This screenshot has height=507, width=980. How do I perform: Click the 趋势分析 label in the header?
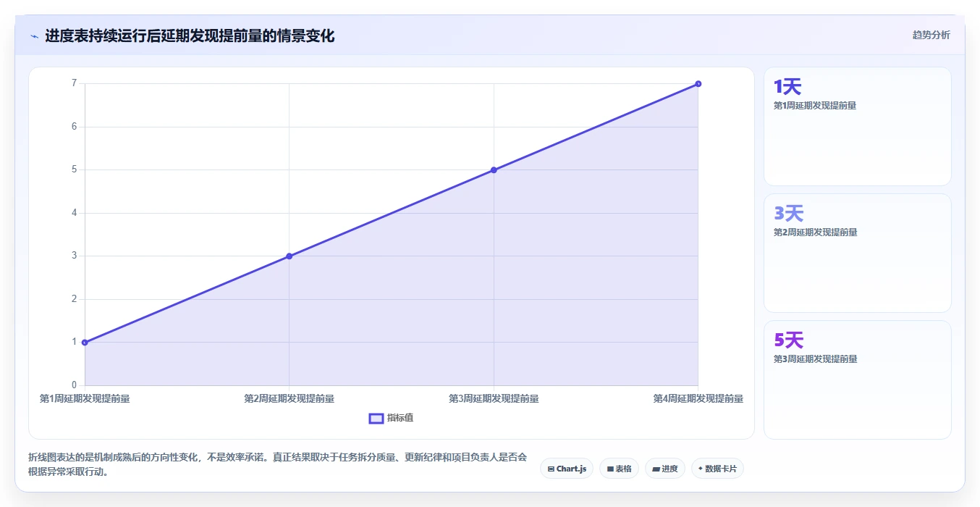[931, 35]
